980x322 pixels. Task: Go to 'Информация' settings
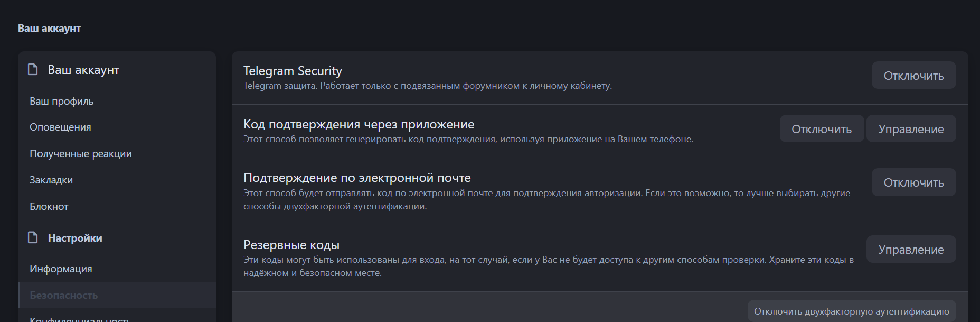(61, 269)
